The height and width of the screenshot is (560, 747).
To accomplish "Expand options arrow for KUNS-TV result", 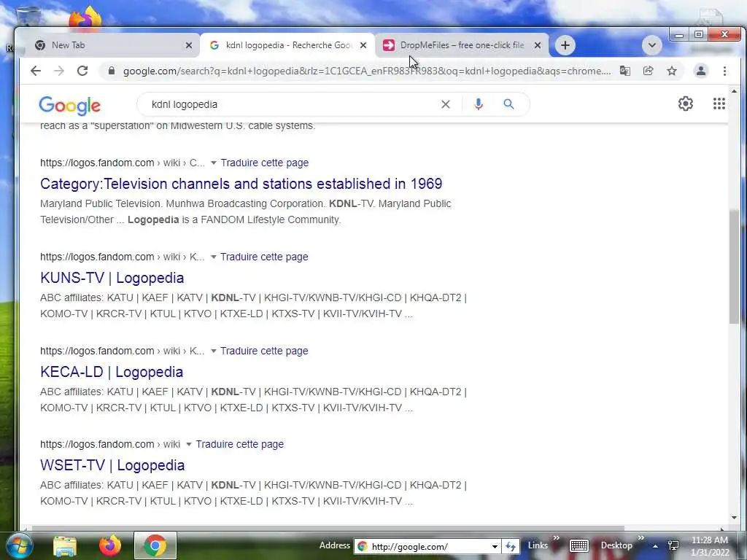I will [214, 257].
